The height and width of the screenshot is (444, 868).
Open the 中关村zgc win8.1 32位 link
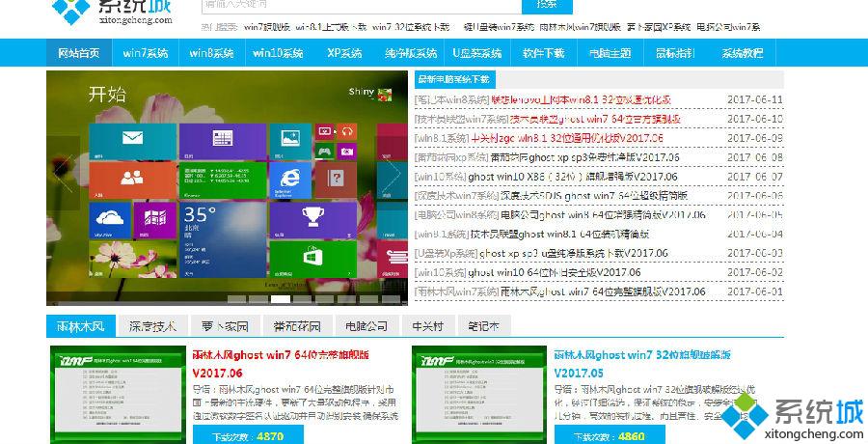tap(567, 138)
